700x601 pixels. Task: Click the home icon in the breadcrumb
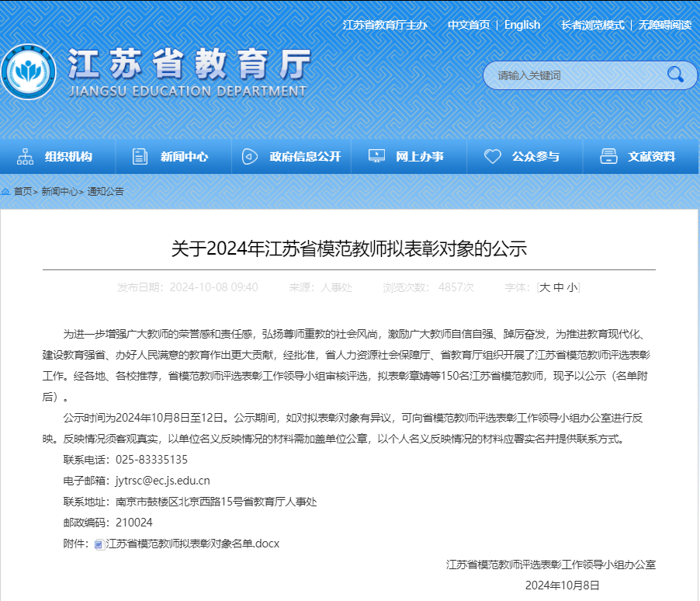pyautogui.click(x=7, y=190)
